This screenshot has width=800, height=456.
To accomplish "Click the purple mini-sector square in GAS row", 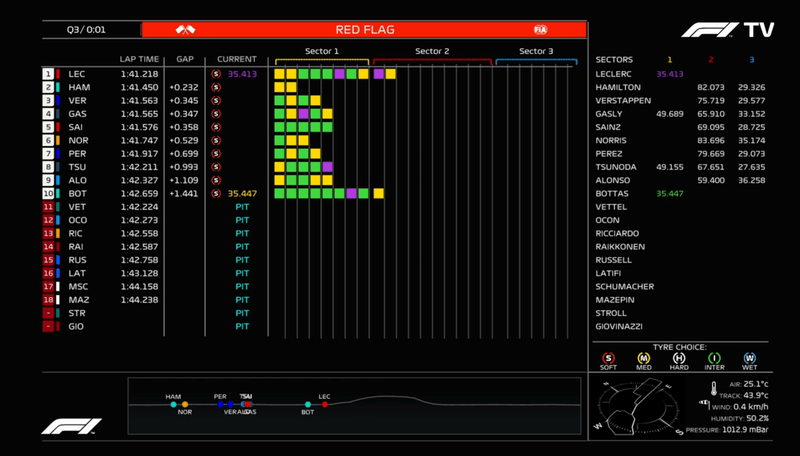I will coord(304,114).
